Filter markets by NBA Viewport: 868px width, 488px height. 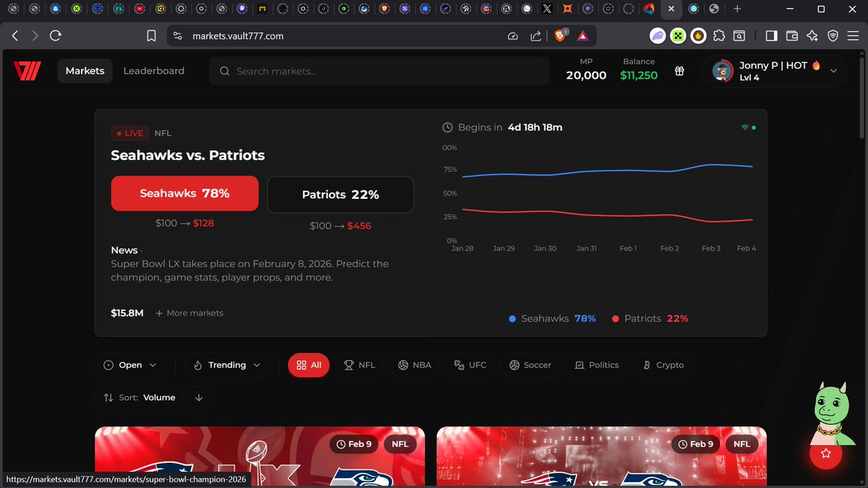(414, 365)
